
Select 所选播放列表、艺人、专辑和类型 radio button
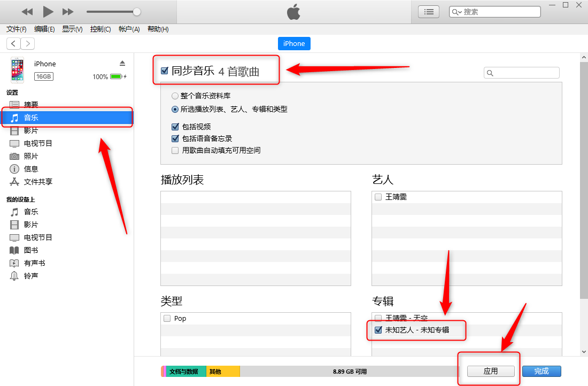click(x=175, y=110)
